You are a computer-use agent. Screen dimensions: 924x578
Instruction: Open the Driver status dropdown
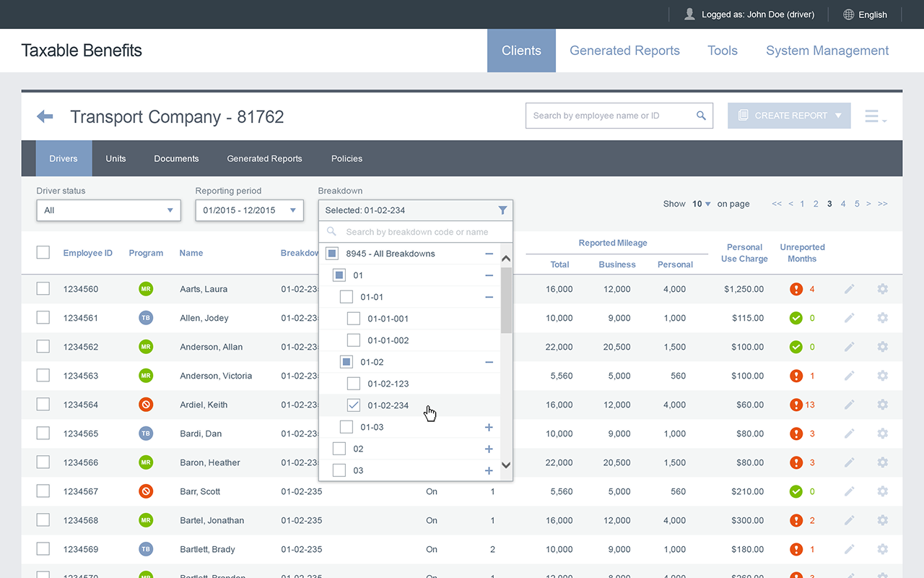108,210
